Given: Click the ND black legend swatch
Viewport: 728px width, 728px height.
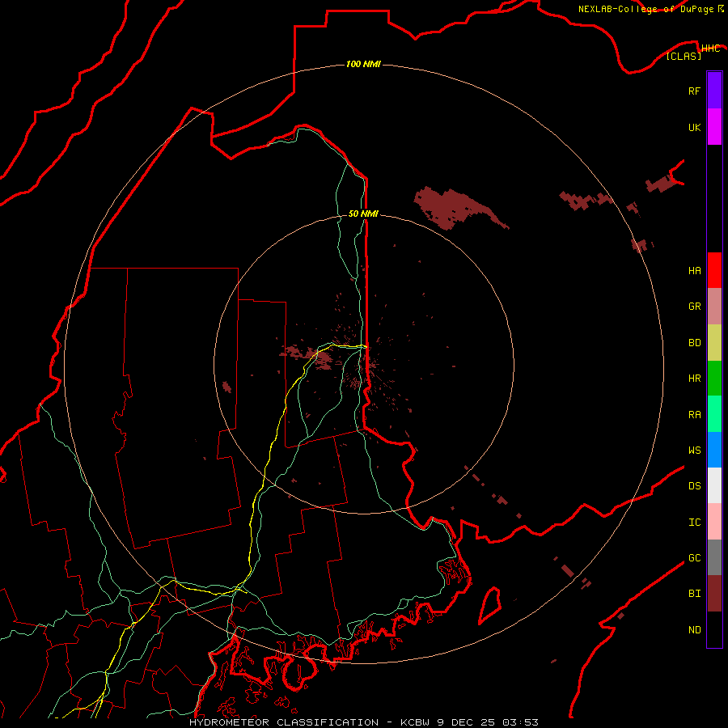Looking at the screenshot, I should tap(714, 629).
